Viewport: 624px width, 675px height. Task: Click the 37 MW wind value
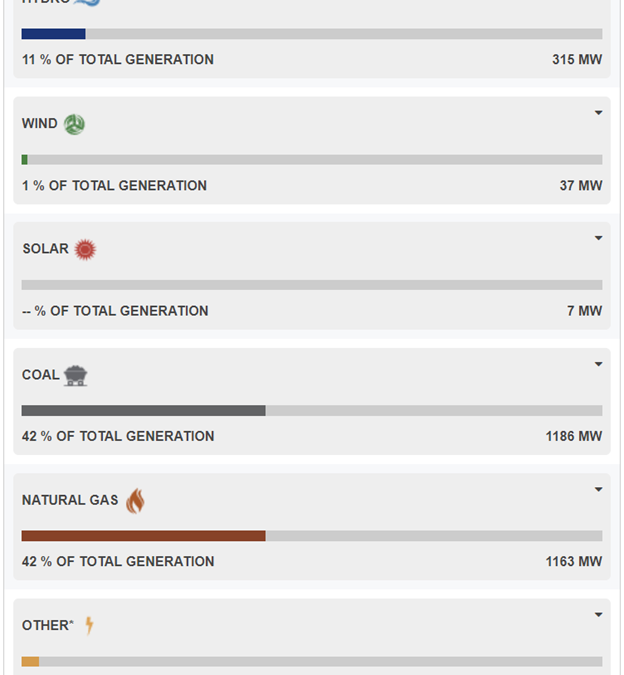[x=581, y=185]
